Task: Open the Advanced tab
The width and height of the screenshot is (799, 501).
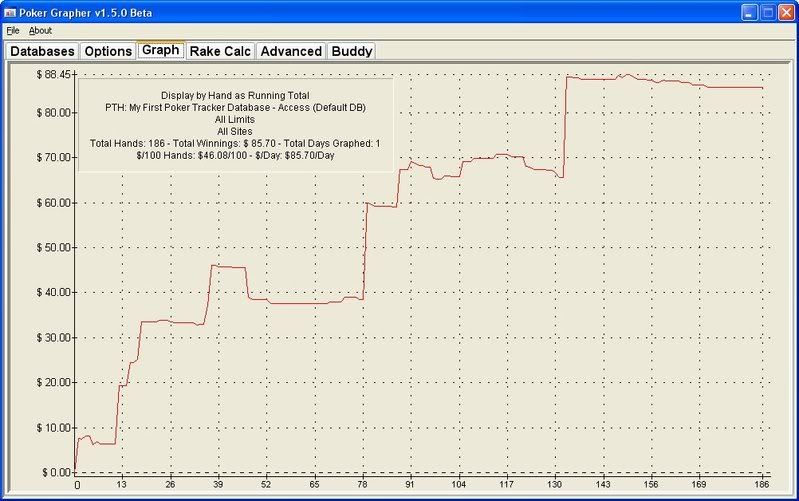Action: pos(291,51)
